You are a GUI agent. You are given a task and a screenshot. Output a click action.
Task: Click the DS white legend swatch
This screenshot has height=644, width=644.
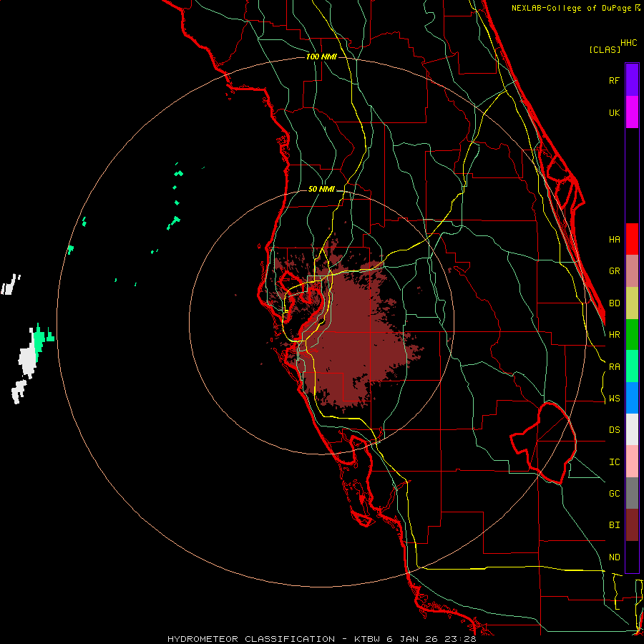tap(632, 429)
